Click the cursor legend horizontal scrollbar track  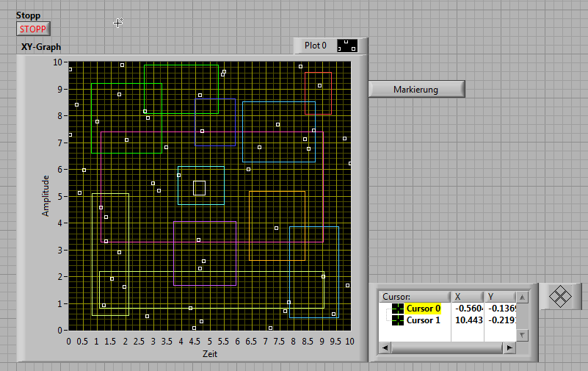coord(447,348)
